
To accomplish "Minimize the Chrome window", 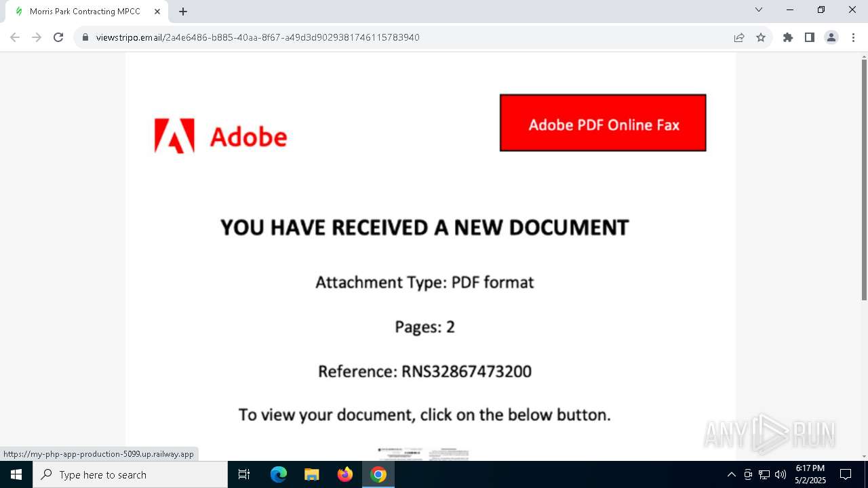I will 790,9.
